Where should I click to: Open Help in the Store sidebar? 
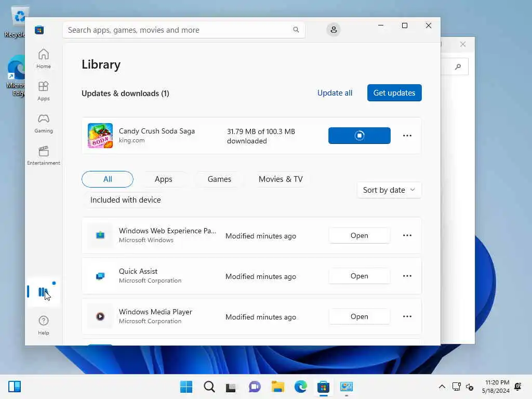coord(44,325)
